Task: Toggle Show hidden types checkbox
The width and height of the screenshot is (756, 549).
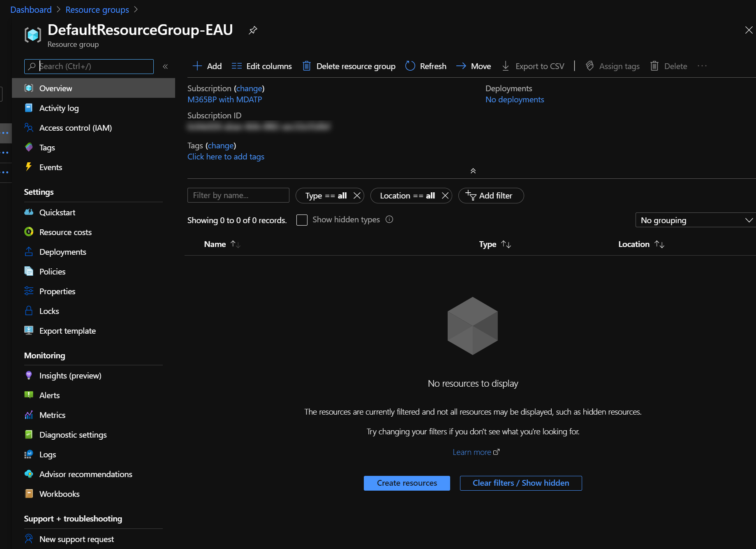Action: pyautogui.click(x=302, y=220)
